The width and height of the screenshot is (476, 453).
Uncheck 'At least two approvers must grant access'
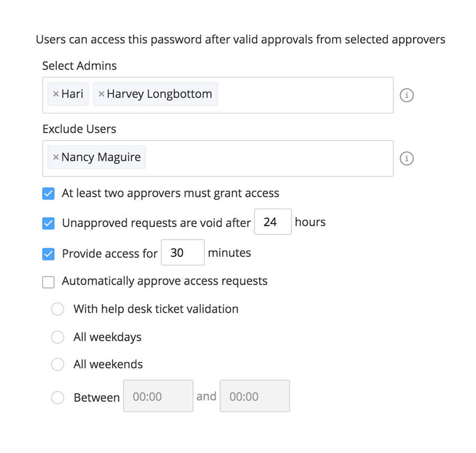pos(48,194)
